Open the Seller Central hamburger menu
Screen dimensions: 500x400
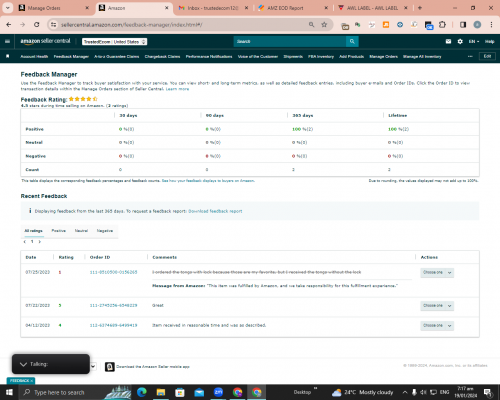[7, 41]
